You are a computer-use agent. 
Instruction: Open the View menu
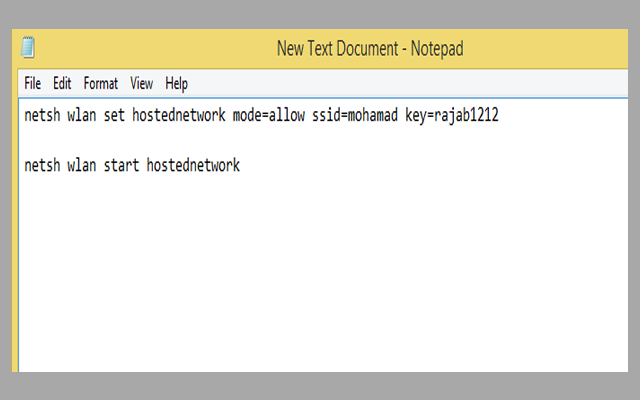pos(142,83)
